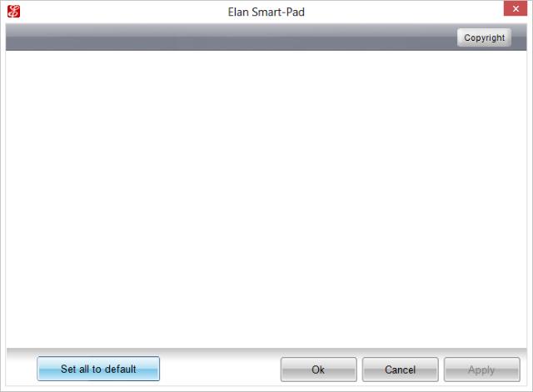The image size is (533, 392).
Task: Hit Cancel to exit without saving
Action: coord(400,370)
